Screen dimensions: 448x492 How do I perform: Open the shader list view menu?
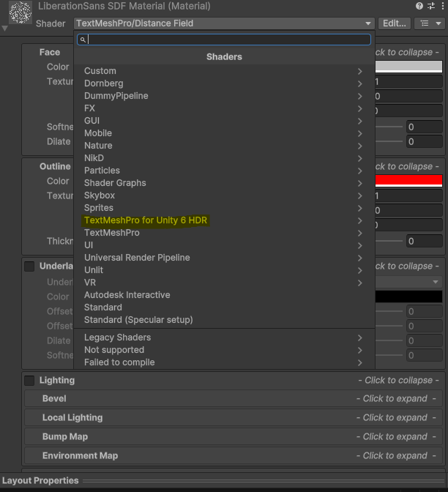(x=430, y=23)
